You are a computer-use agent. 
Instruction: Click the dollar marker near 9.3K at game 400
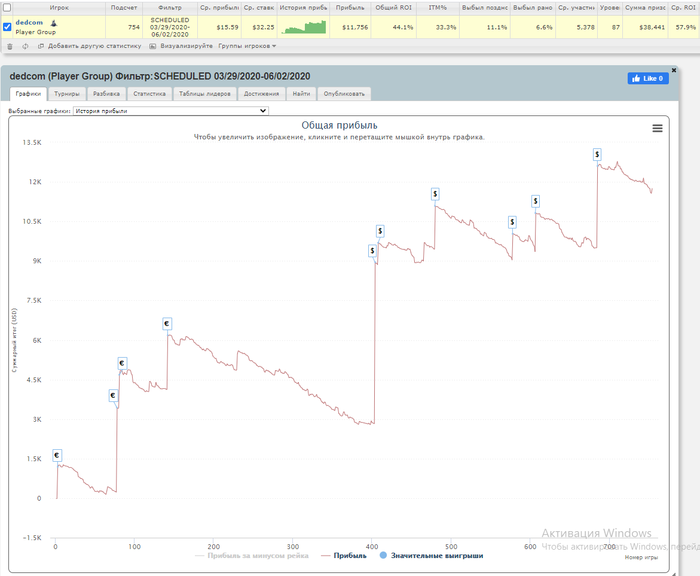pos(372,251)
